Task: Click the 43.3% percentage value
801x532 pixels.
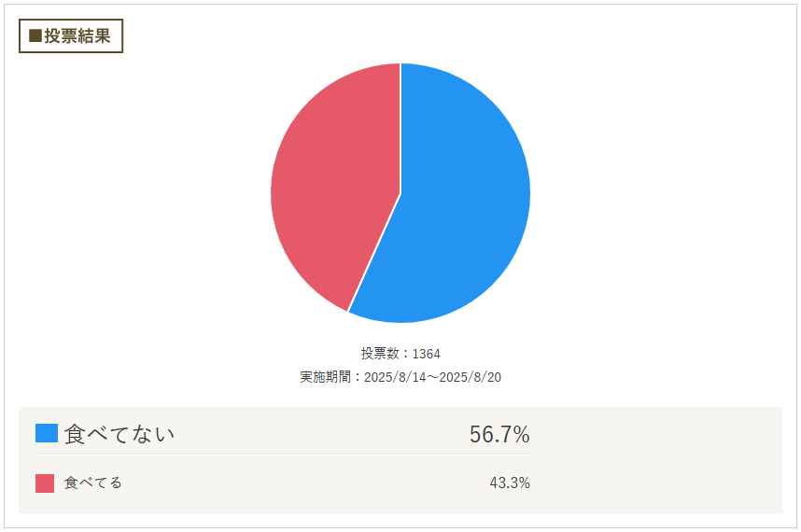Action: 510,483
